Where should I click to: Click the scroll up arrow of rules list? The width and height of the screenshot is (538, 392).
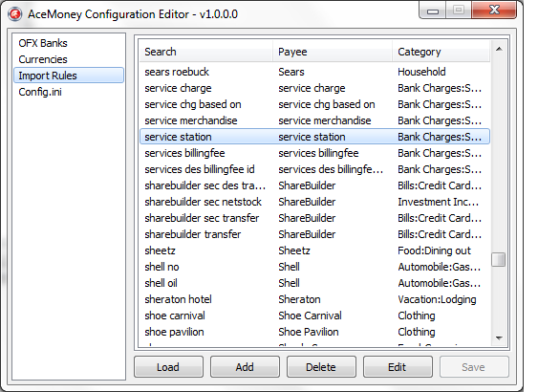[499, 49]
